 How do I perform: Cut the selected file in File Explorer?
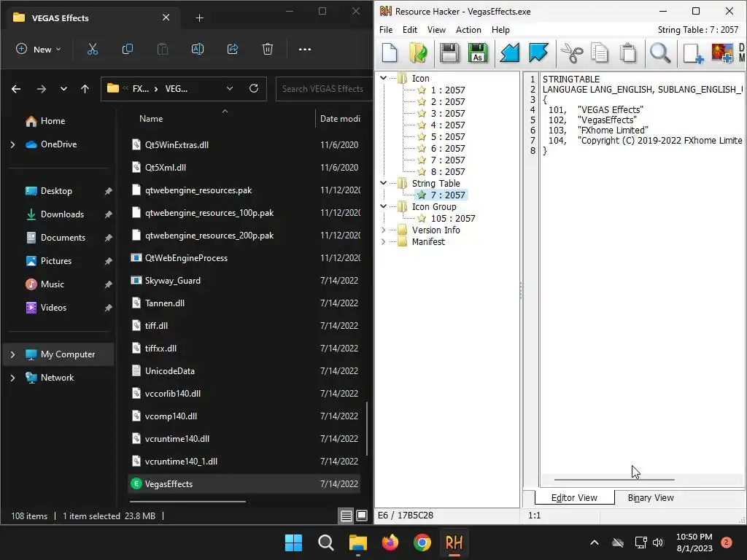[x=93, y=49]
